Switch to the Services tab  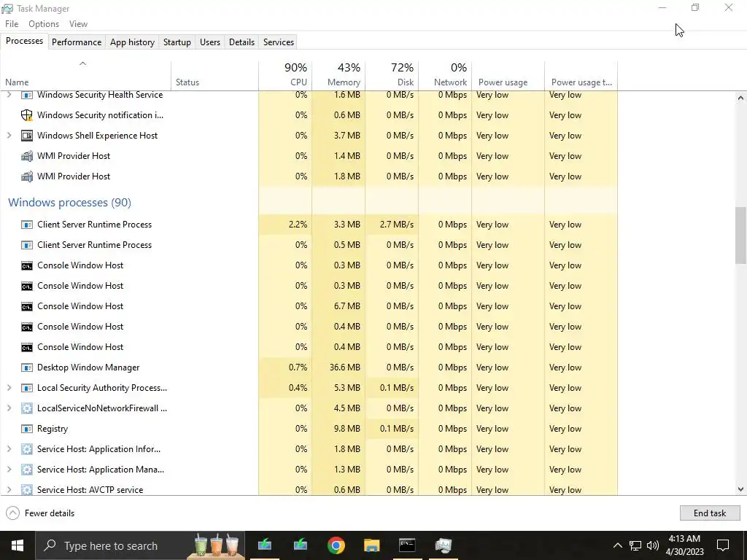(x=279, y=42)
